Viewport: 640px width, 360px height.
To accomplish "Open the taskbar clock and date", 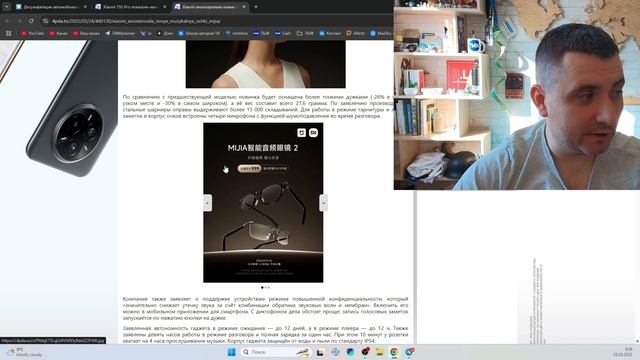I will click(x=623, y=352).
